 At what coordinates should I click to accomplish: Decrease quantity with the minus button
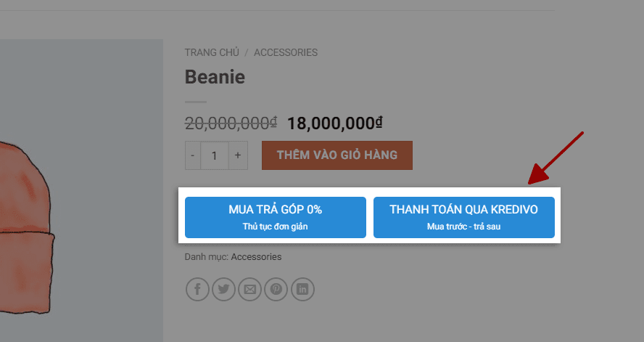[193, 155]
